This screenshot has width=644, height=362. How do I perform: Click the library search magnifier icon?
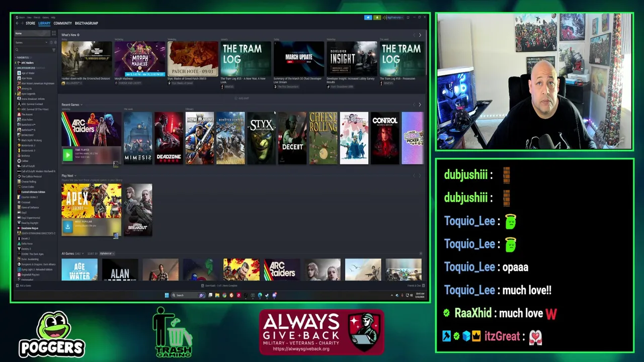click(x=17, y=50)
